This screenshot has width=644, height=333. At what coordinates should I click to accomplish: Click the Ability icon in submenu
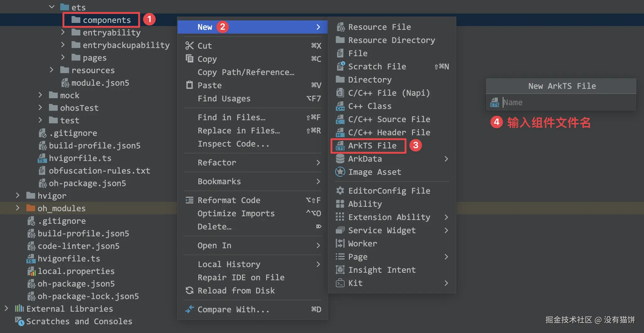click(x=340, y=204)
